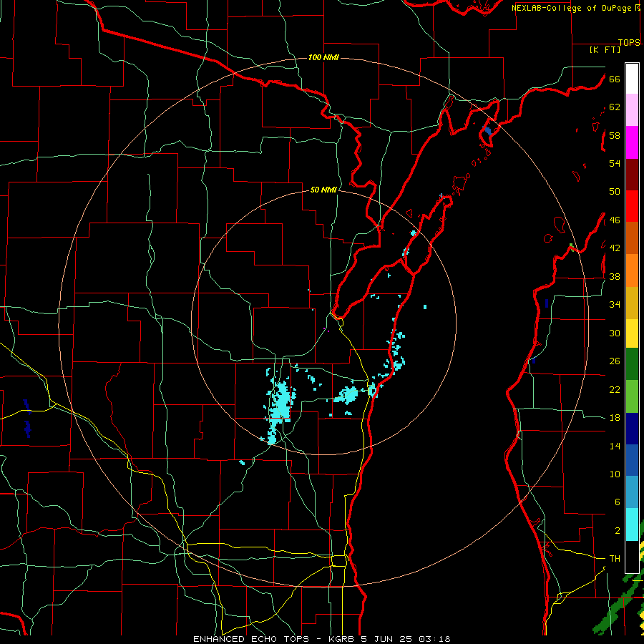Select the medium blue legend swatch
This screenshot has width=644, height=644.
[x=632, y=461]
